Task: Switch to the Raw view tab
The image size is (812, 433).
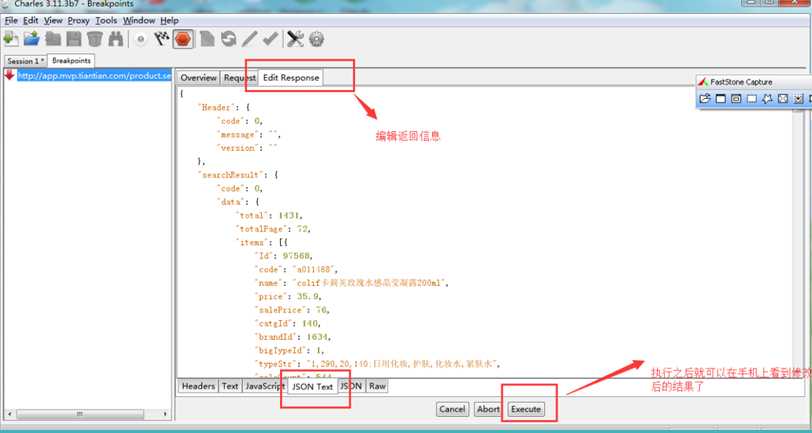Action: click(378, 386)
